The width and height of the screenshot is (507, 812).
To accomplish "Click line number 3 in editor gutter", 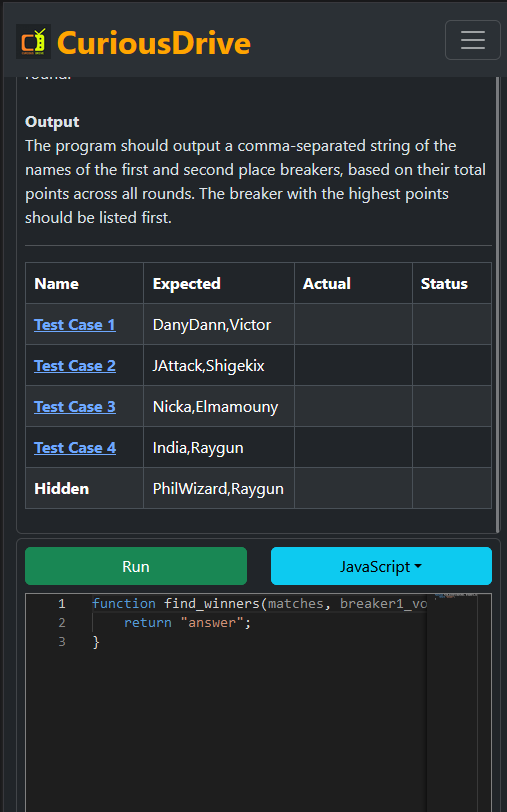I will (62, 642).
